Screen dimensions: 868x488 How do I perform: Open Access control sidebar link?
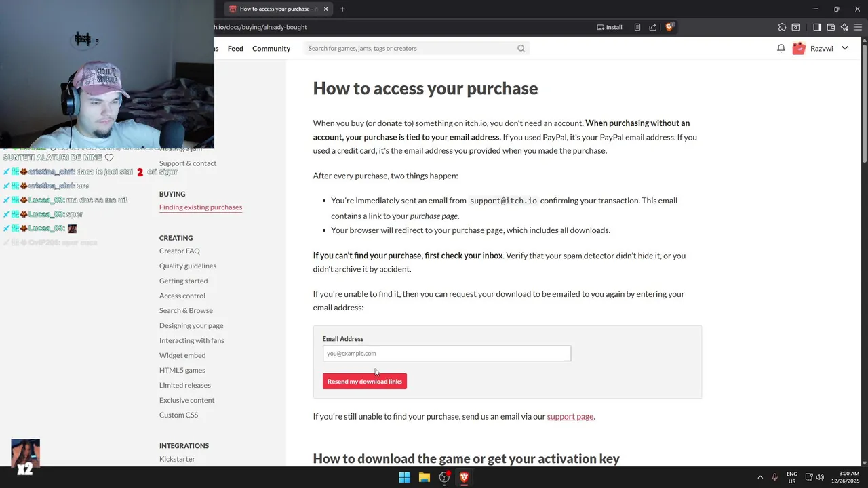tap(182, 296)
